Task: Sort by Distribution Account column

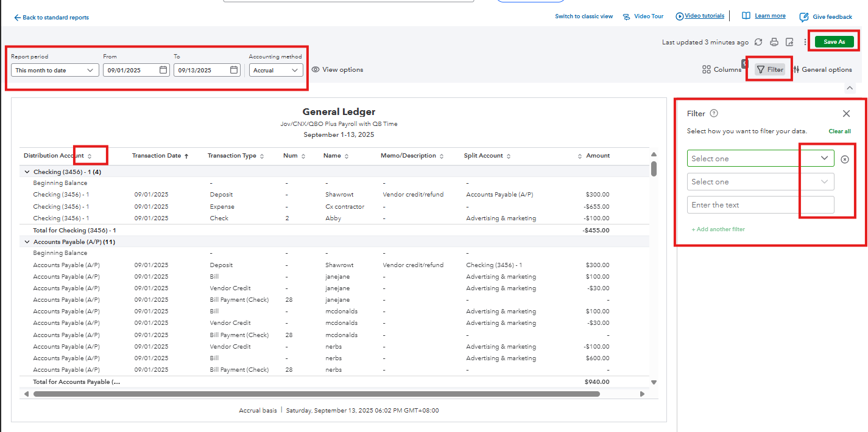Action: [x=90, y=156]
